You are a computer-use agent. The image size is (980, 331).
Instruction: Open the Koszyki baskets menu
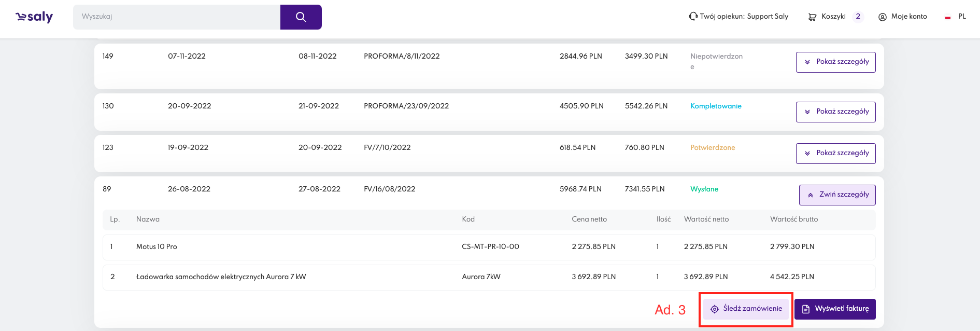pyautogui.click(x=833, y=17)
